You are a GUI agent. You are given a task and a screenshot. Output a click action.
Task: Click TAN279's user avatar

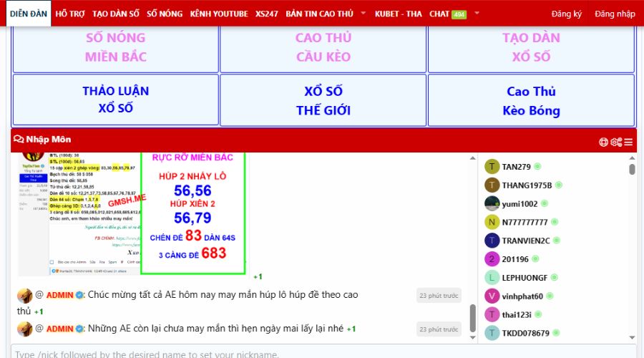(x=492, y=167)
